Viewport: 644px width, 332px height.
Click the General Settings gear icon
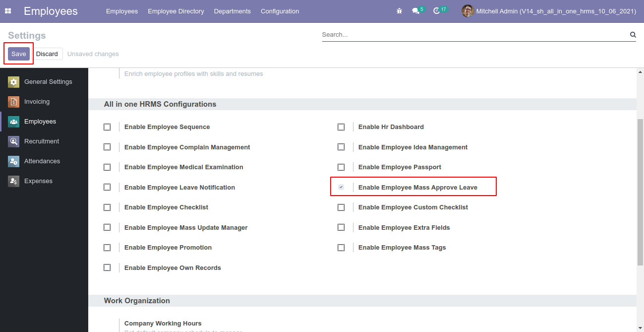pyautogui.click(x=14, y=82)
